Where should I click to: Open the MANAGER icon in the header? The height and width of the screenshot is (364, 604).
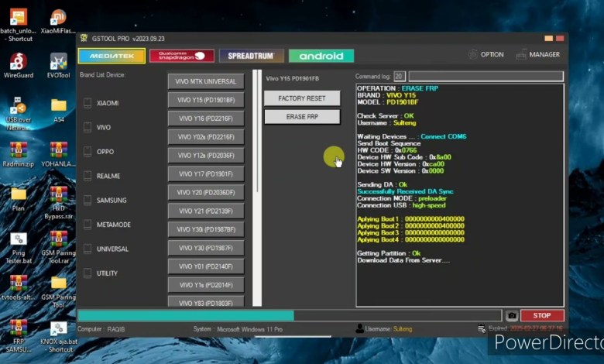[521, 54]
